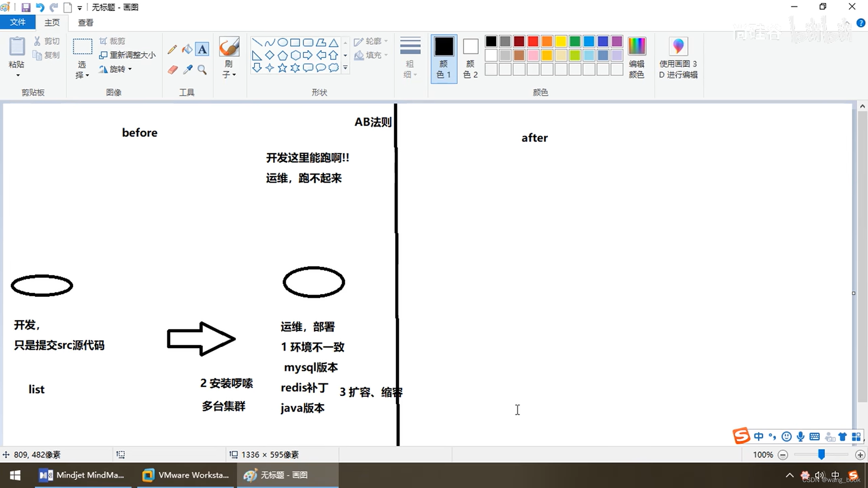The width and height of the screenshot is (868, 488).
Task: Choose the Right arrow shape
Action: coord(308,55)
